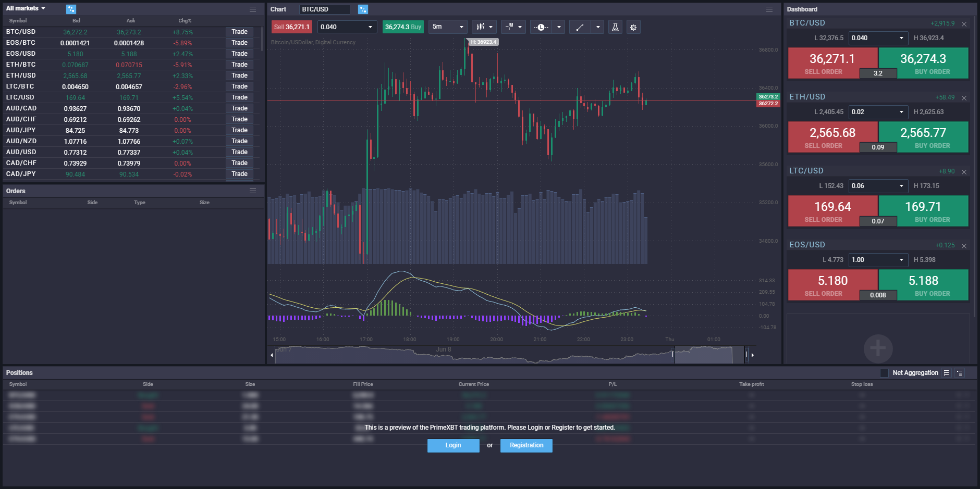Expand the clock line dropdown arrow

click(559, 27)
